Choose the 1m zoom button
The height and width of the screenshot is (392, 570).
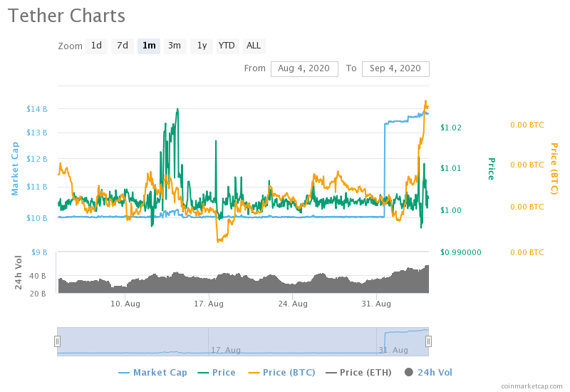[149, 46]
